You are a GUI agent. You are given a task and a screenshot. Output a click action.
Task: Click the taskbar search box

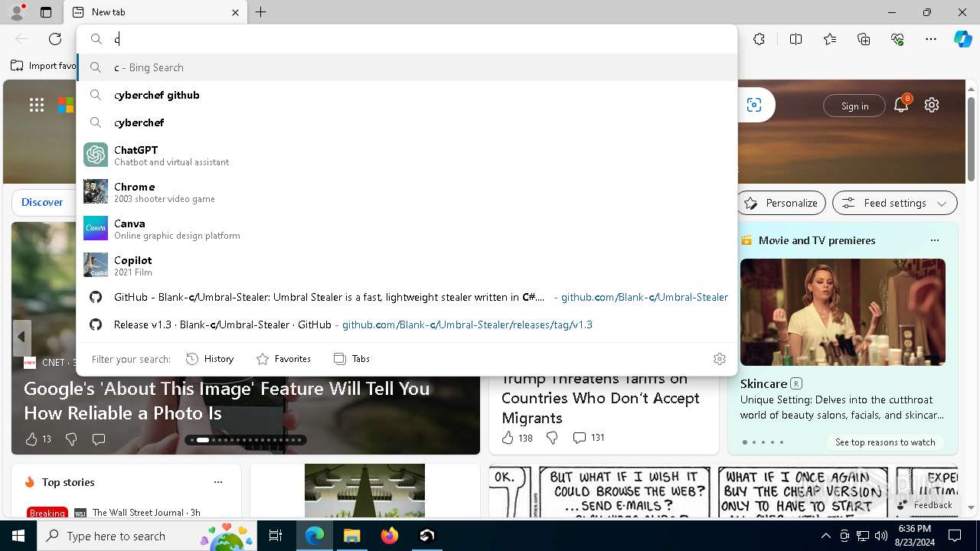[149, 536]
